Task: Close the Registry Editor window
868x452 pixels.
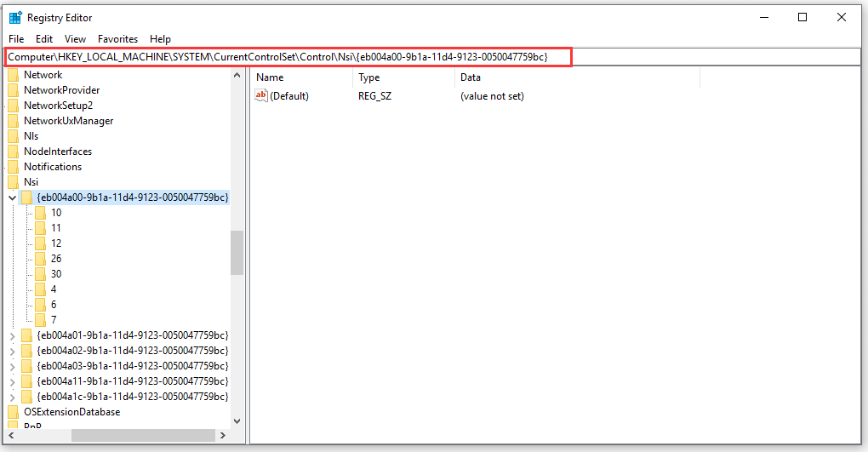Action: click(x=842, y=17)
